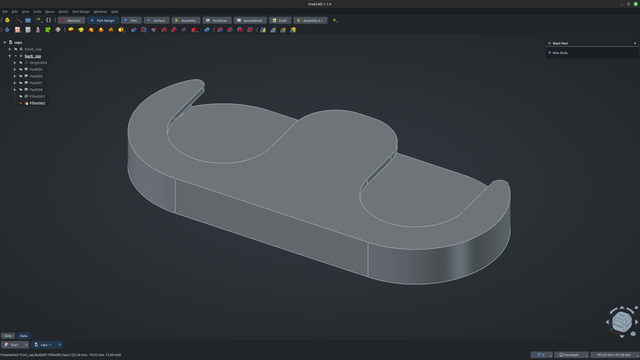Click the New Sketch toolbar icon
The width and height of the screenshot is (640, 360).
pyautogui.click(x=18, y=30)
